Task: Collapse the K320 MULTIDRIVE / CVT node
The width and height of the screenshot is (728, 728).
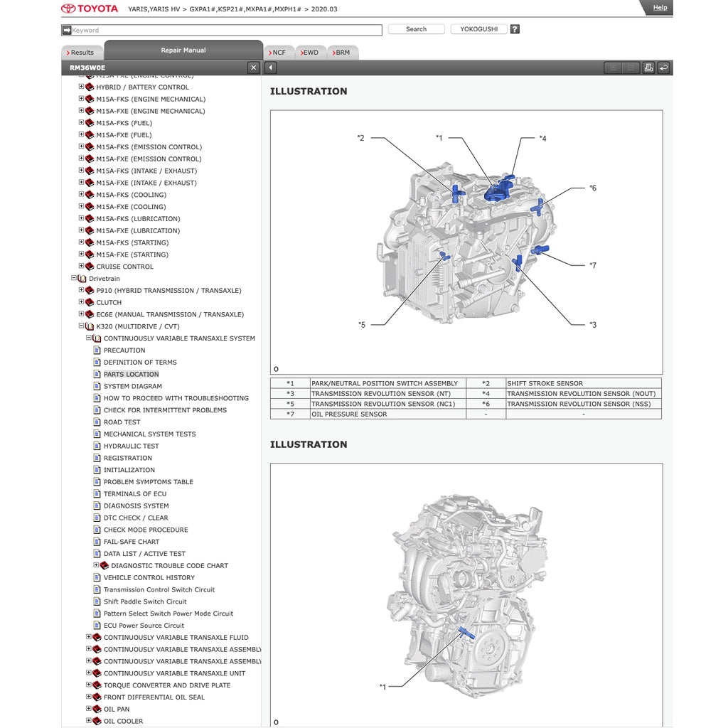Action: tap(82, 326)
